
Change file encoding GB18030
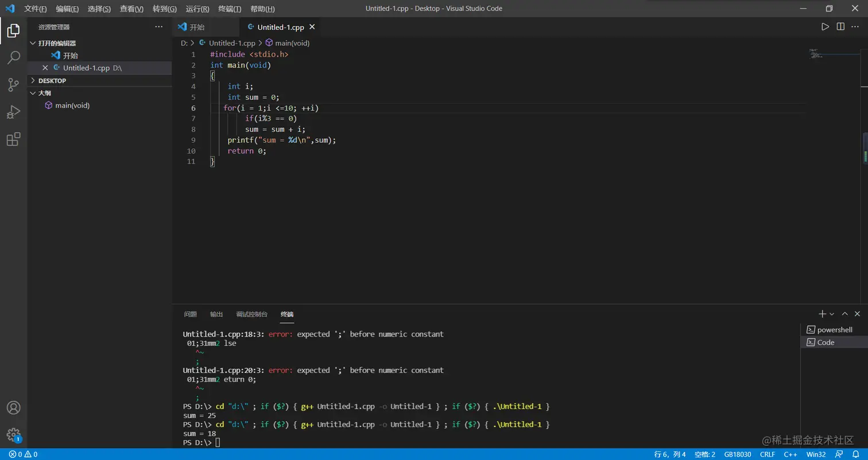click(738, 454)
